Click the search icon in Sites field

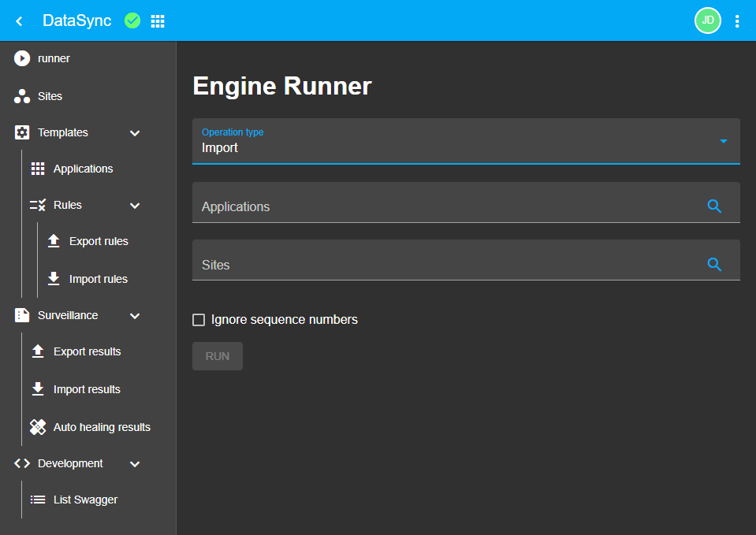(x=714, y=264)
